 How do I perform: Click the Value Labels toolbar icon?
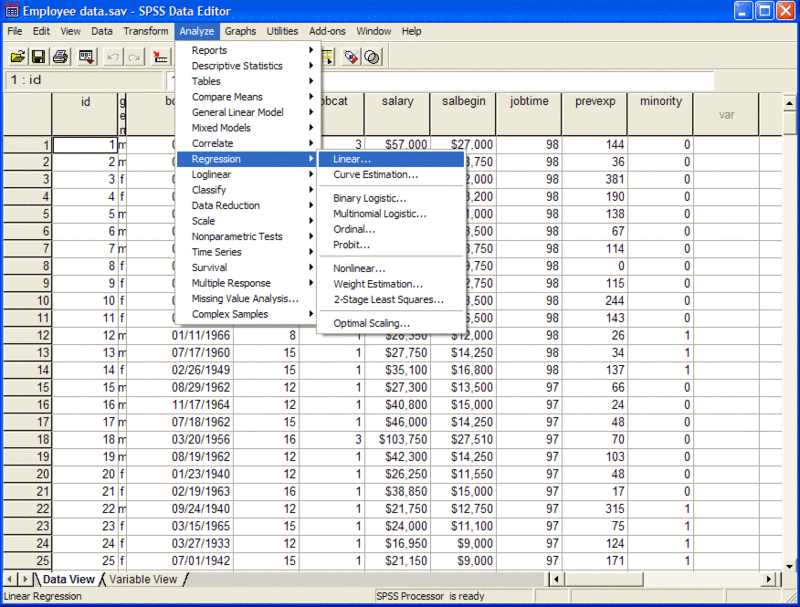coord(350,57)
